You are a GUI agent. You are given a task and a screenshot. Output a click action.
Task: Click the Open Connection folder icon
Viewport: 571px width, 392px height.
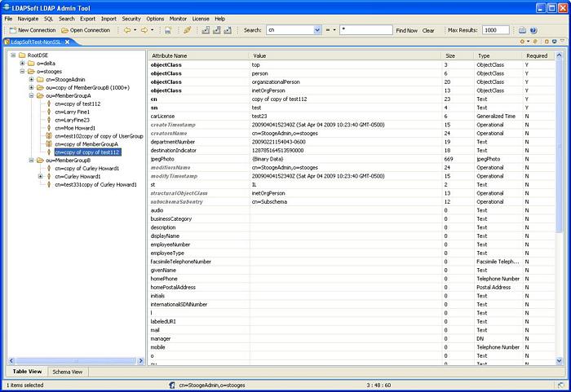pos(64,30)
